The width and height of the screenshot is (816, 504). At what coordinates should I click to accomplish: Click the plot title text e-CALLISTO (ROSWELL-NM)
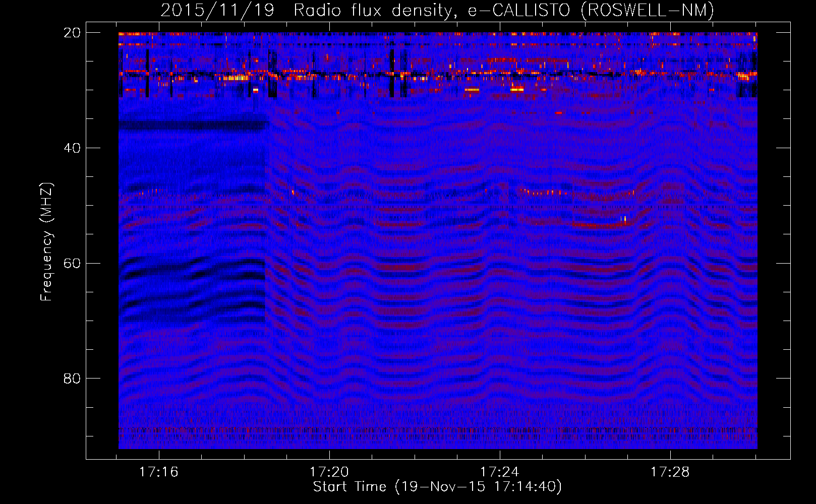(x=591, y=11)
